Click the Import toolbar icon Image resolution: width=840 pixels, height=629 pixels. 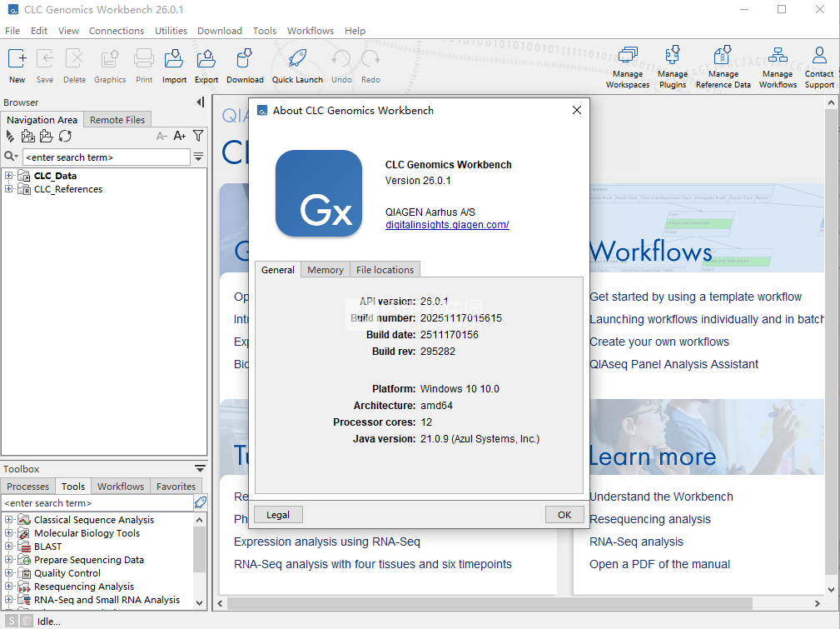[x=174, y=59]
